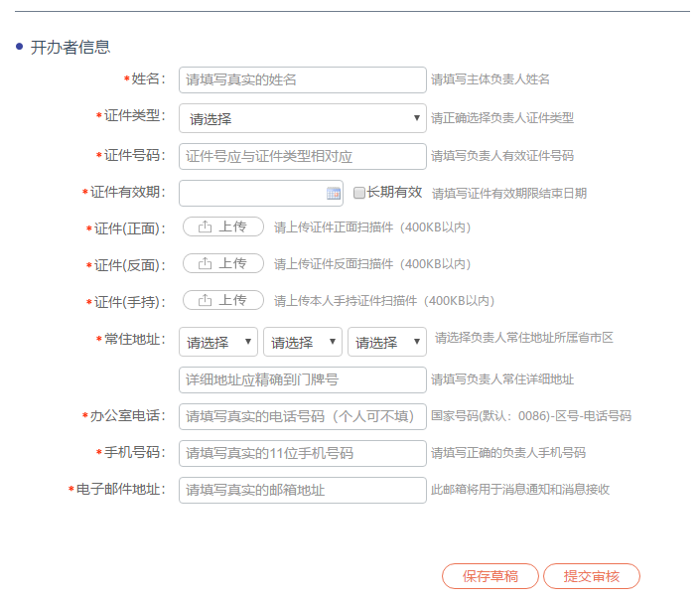This screenshot has width=700, height=601.
Task: Click the 提交审核 button
Action: click(x=592, y=576)
